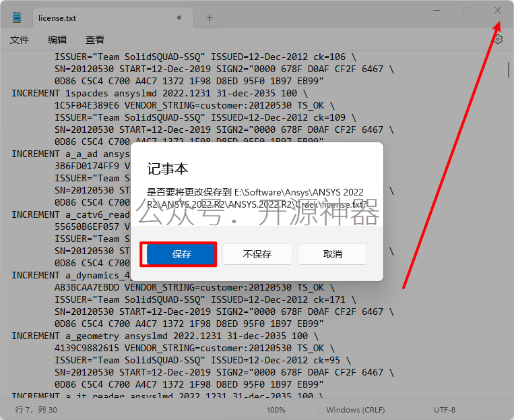The width and height of the screenshot is (514, 420).
Task: Click the line INCREMENT a_dynamics_4
Action: pos(71,275)
